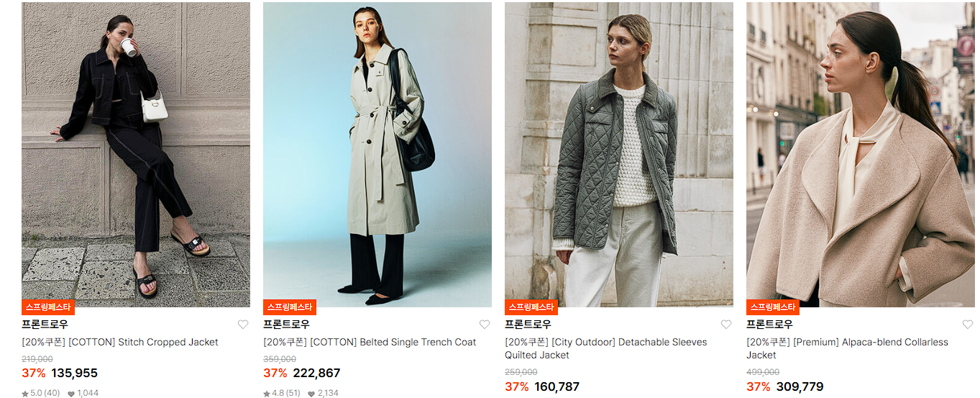Click star rating icon showing 5.0 (40)
This screenshot has height=398, width=980.
(x=25, y=394)
